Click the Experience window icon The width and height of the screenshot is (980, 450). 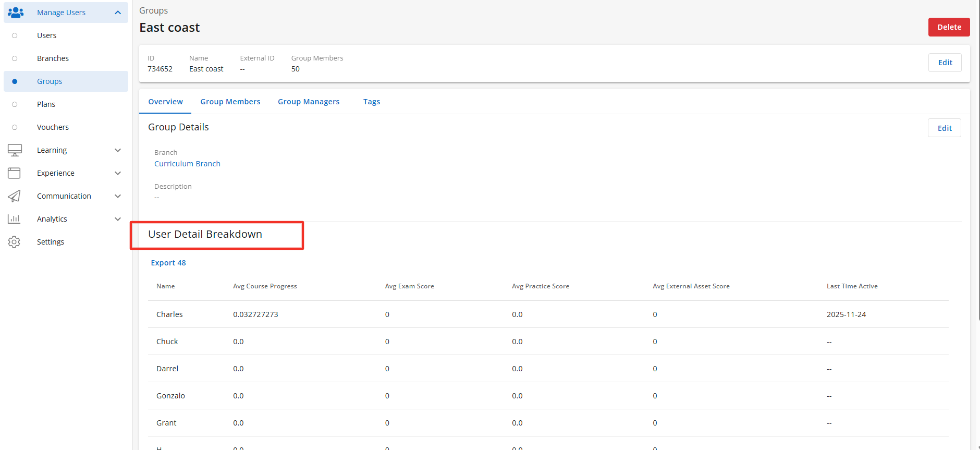(15, 173)
